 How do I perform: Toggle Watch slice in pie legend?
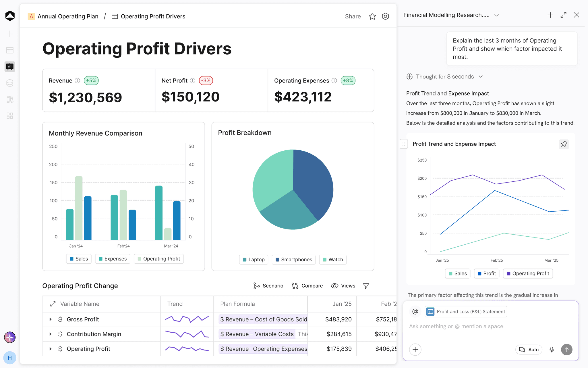click(x=333, y=260)
